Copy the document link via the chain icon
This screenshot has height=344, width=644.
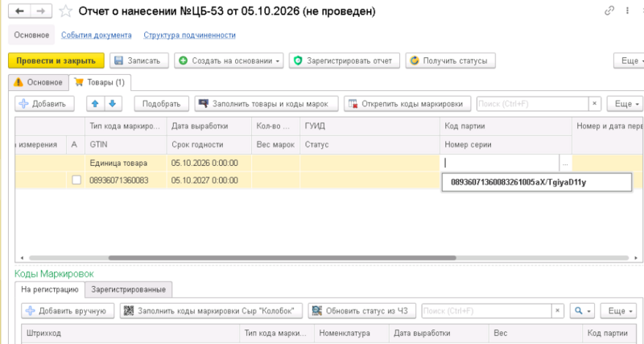coord(609,11)
